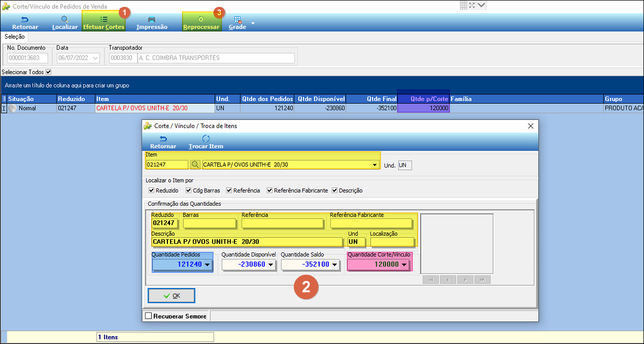The image size is (644, 344).
Task: Toggle the Selecionar Todos checkbox
Action: (x=49, y=72)
